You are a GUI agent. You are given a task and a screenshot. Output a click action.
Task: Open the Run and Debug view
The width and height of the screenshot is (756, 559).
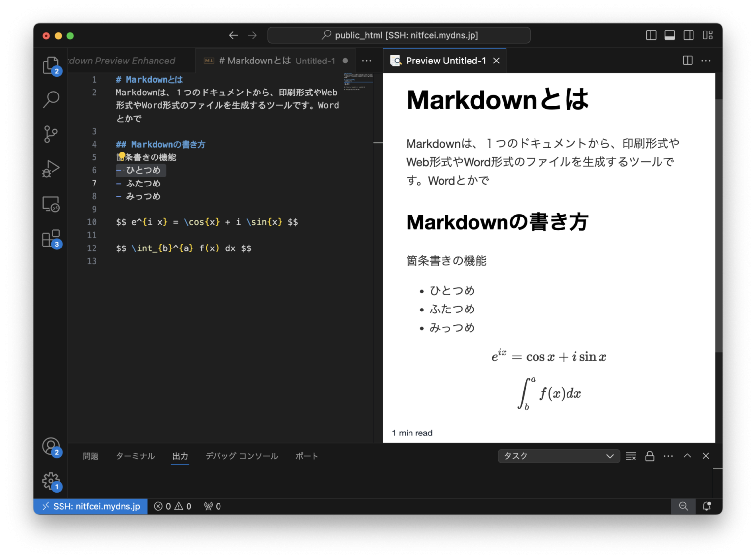51,168
